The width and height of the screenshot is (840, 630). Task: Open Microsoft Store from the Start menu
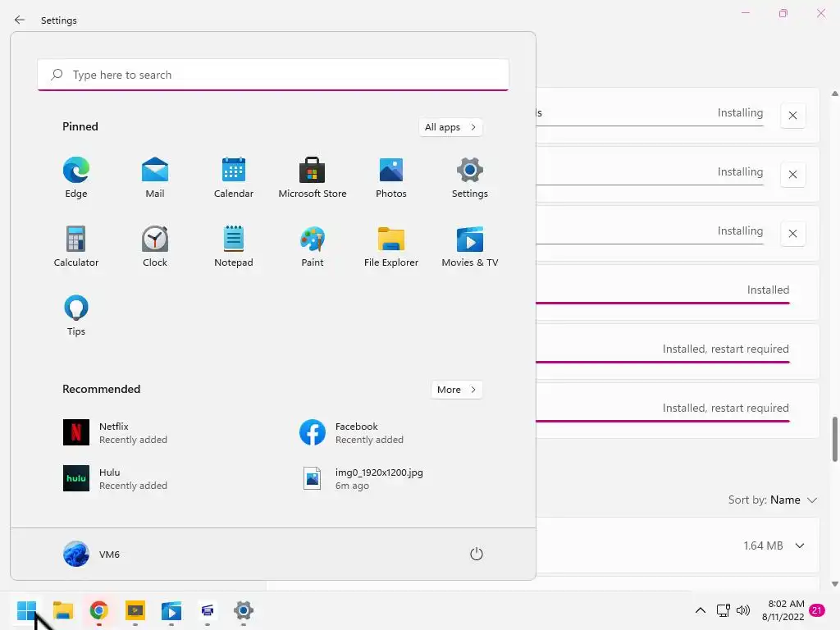point(313,178)
